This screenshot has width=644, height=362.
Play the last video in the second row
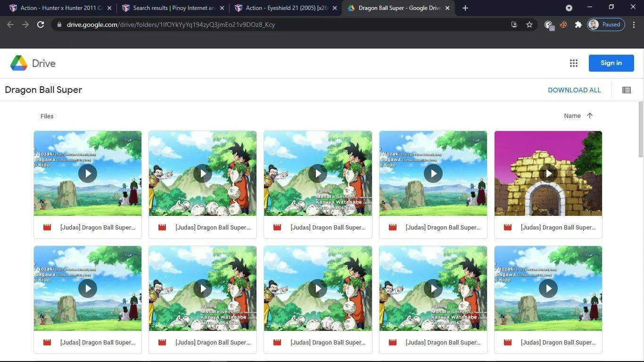(x=548, y=288)
